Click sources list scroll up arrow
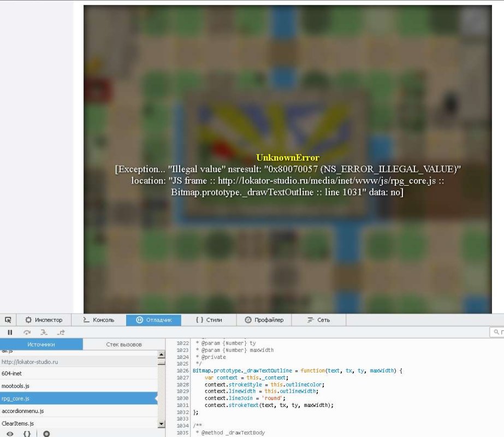The width and height of the screenshot is (504, 437). (162, 355)
